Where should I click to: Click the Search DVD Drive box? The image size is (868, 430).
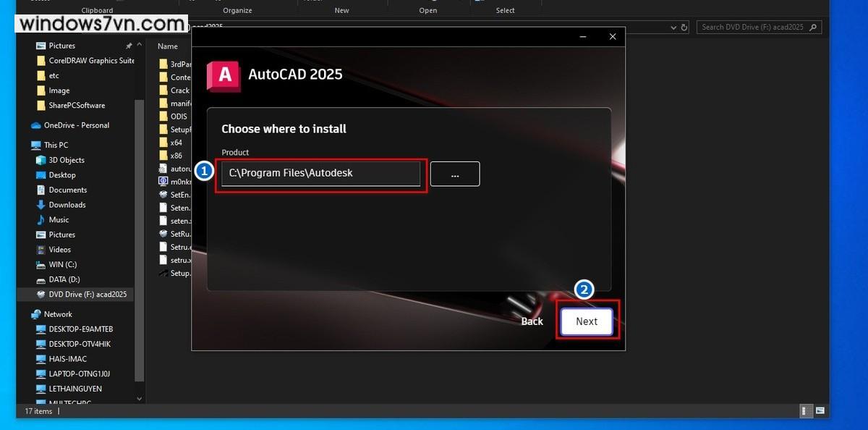pyautogui.click(x=752, y=28)
